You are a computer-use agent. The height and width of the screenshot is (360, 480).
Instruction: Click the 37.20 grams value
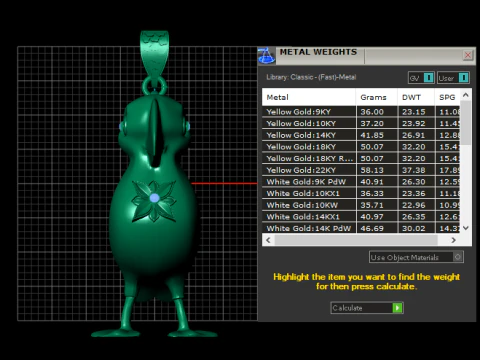pos(372,124)
